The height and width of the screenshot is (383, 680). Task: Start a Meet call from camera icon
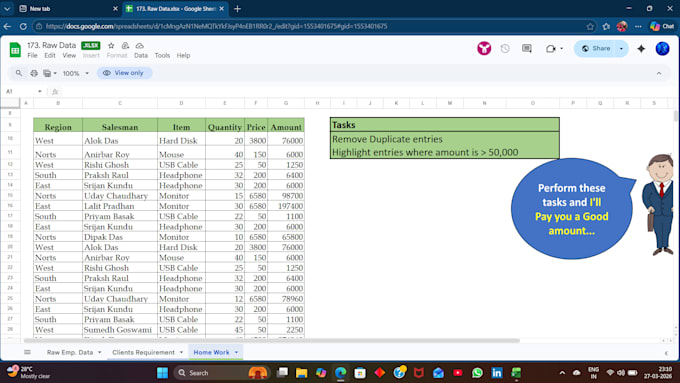tap(551, 49)
